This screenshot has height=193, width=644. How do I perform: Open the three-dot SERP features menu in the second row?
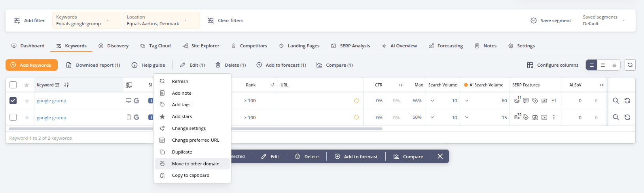pyautogui.click(x=554, y=117)
